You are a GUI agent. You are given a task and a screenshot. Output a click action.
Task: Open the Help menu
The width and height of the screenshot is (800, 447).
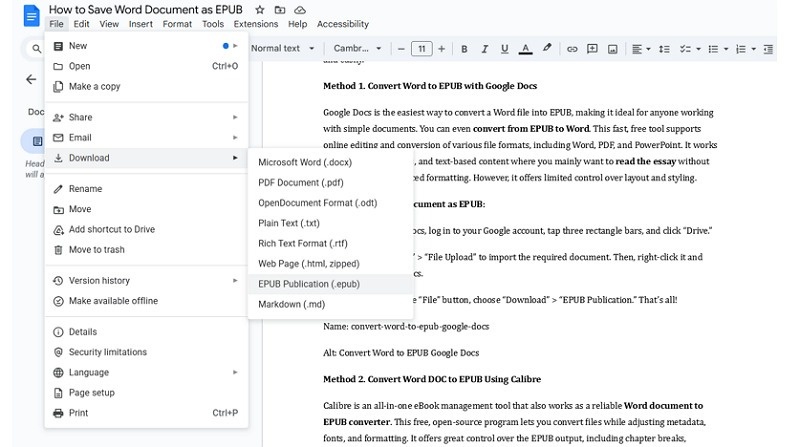(x=297, y=24)
